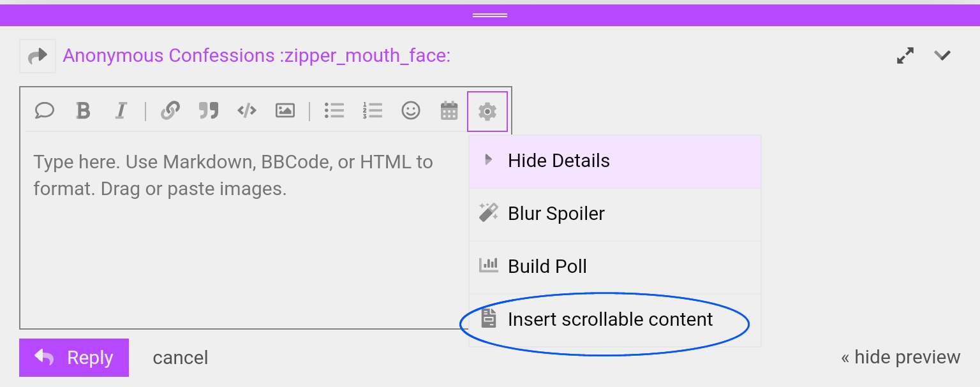Image resolution: width=980 pixels, height=387 pixels.
Task: Insert preformatted code block
Action: [247, 111]
